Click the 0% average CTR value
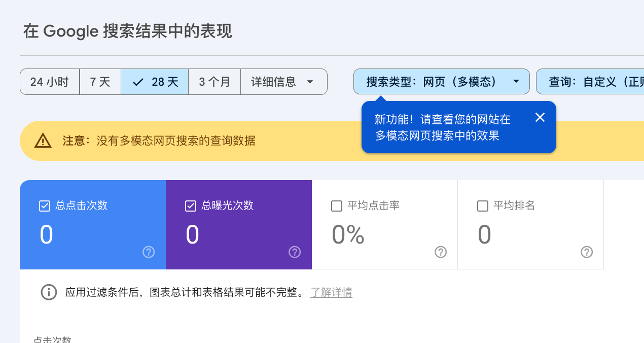Image resolution: width=644 pixels, height=343 pixels. (x=348, y=235)
